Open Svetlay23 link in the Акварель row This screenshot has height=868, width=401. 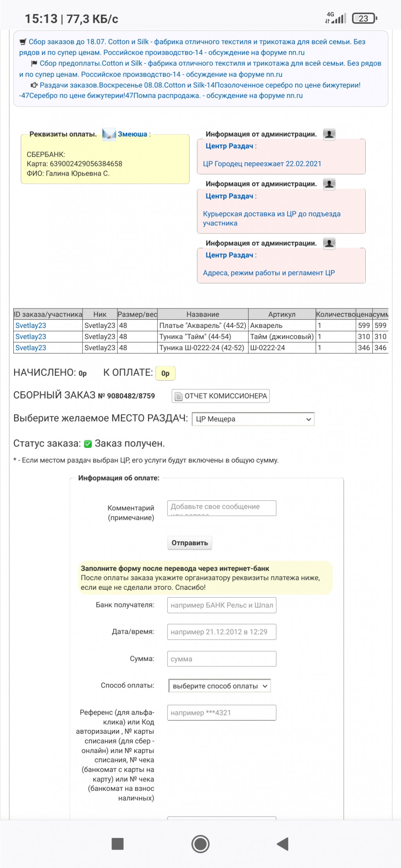coord(31,325)
